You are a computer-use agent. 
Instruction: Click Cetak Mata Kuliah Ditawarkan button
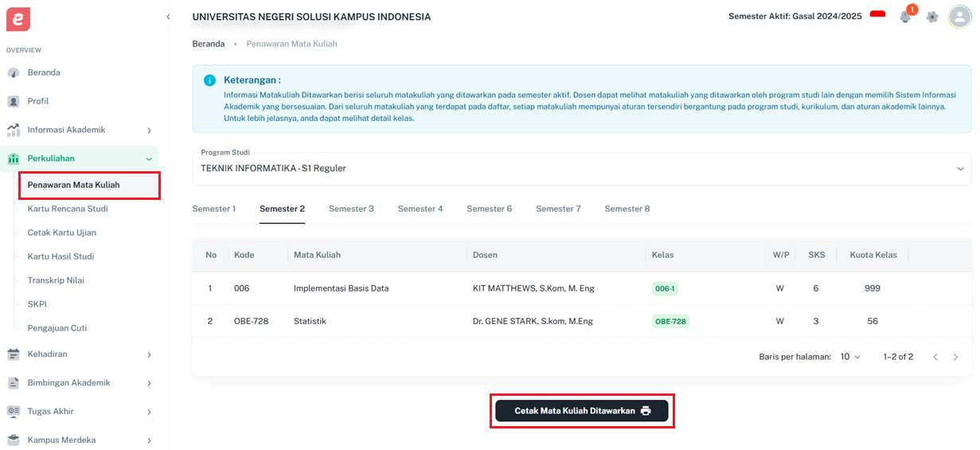coord(582,411)
